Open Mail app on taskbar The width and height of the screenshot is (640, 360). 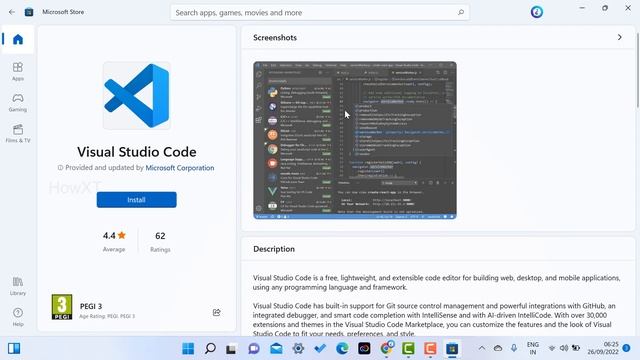pos(276,349)
